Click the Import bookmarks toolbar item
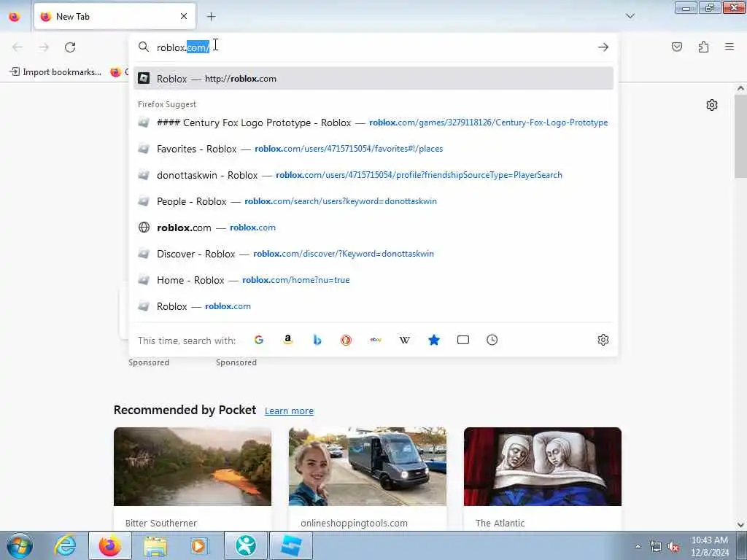747x560 pixels. coord(55,72)
